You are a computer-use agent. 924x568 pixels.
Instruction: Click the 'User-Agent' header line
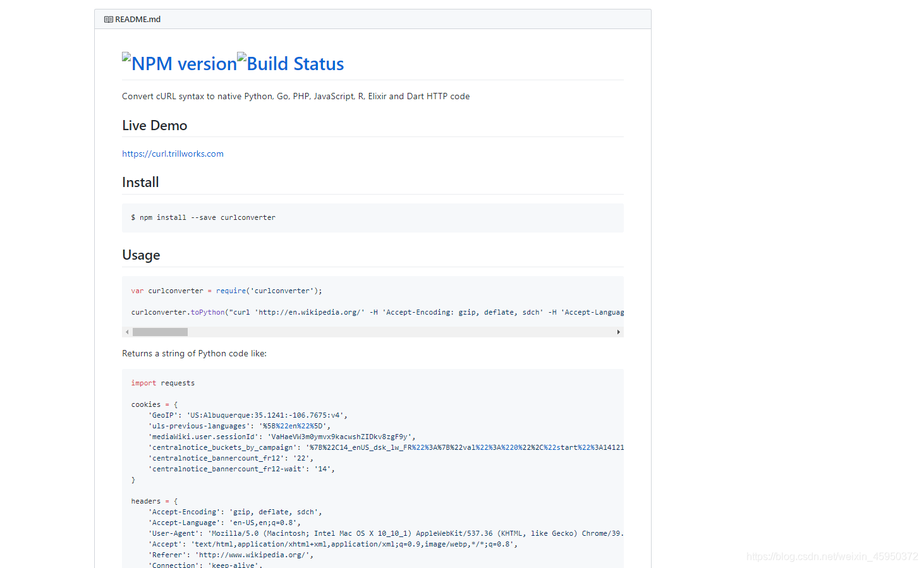(386, 533)
